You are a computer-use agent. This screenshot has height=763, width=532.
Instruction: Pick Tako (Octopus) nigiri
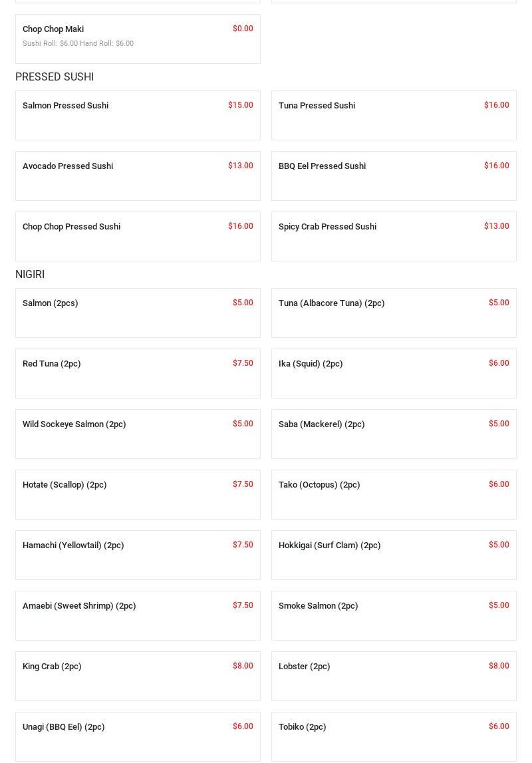(319, 485)
